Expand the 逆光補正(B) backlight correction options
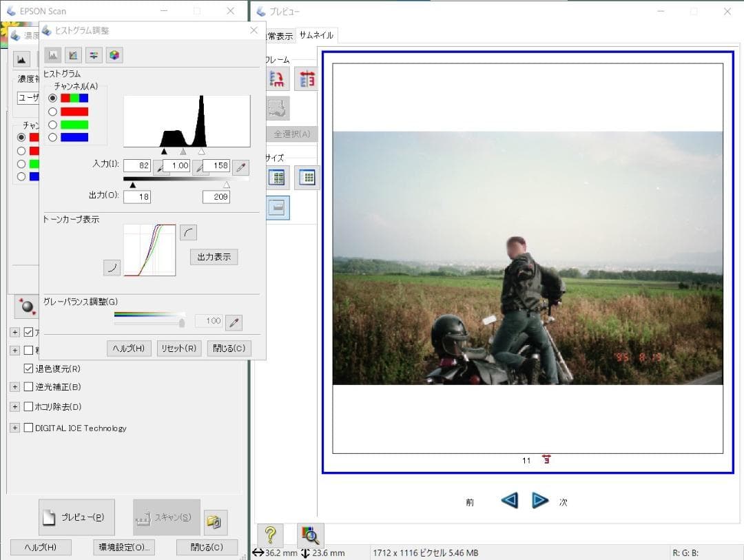The height and width of the screenshot is (560, 744). 15,387
